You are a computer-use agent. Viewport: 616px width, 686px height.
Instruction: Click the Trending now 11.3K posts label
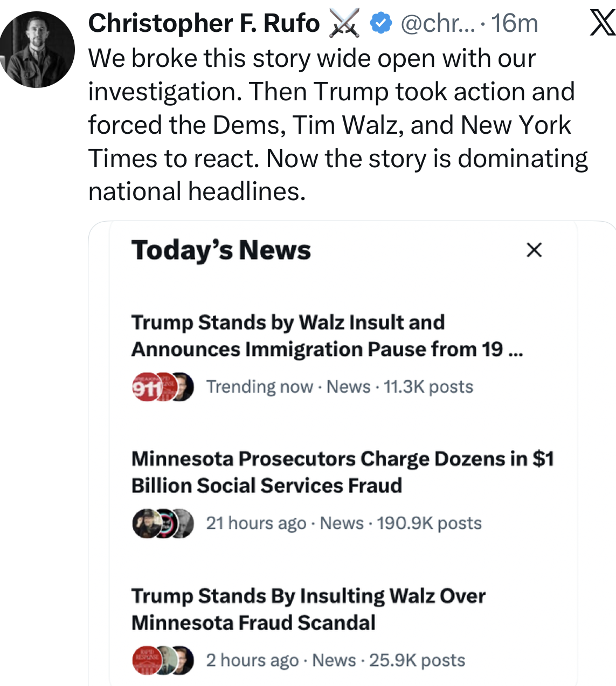click(340, 387)
